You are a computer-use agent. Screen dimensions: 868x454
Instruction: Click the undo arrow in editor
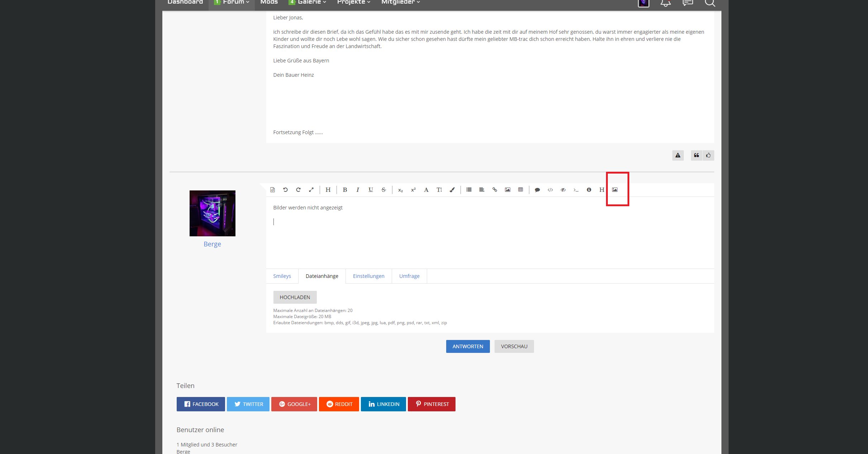(285, 190)
